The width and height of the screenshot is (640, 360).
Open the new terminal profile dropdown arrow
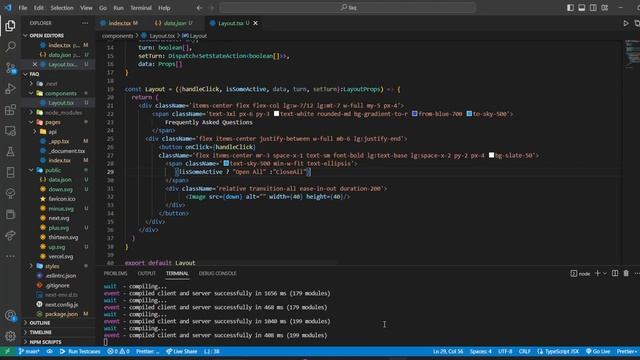[x=605, y=273]
